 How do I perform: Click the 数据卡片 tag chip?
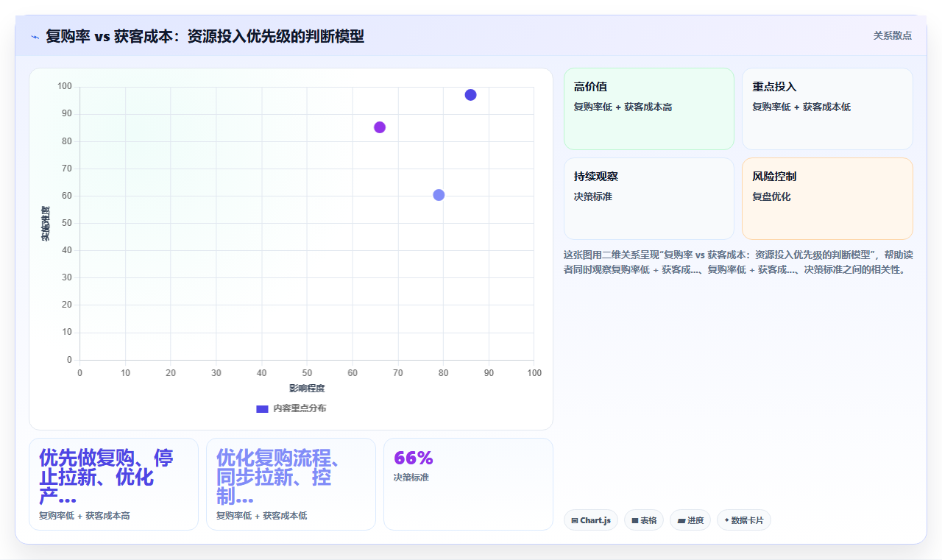click(744, 520)
